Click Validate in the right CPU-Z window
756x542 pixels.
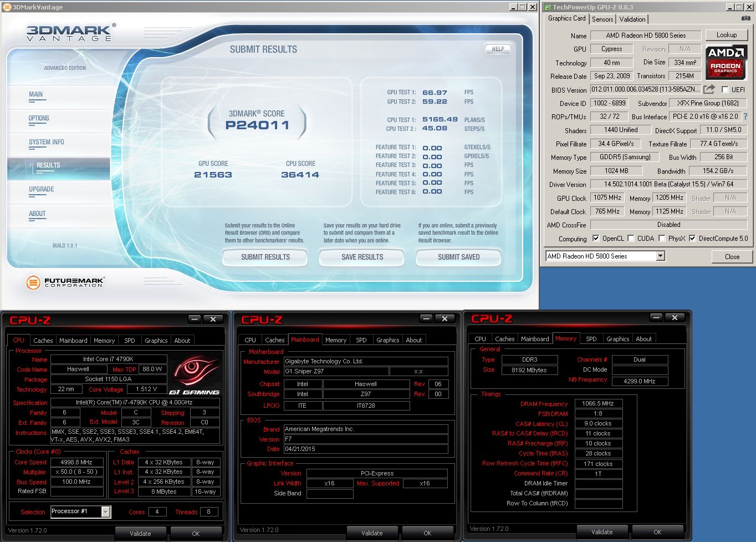pyautogui.click(x=602, y=532)
